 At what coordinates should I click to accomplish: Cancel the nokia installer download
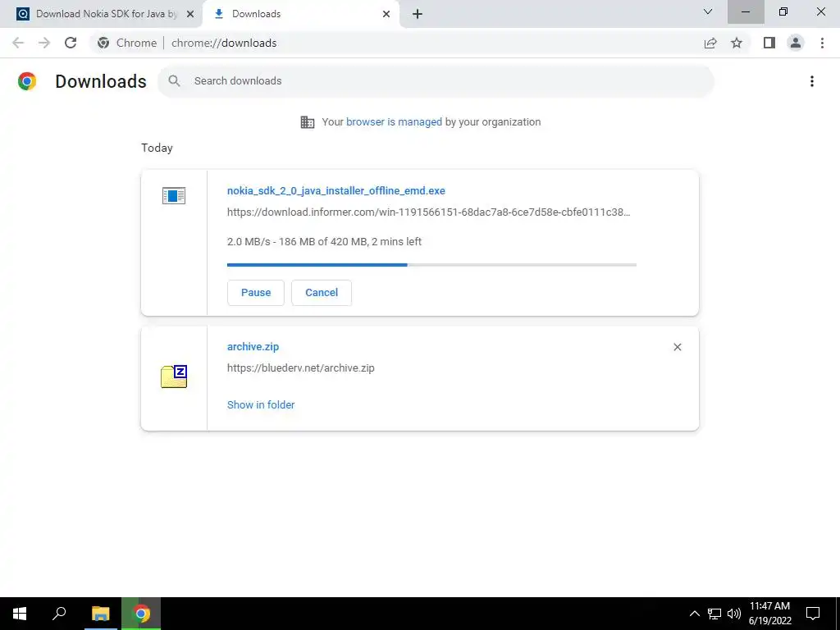(322, 293)
